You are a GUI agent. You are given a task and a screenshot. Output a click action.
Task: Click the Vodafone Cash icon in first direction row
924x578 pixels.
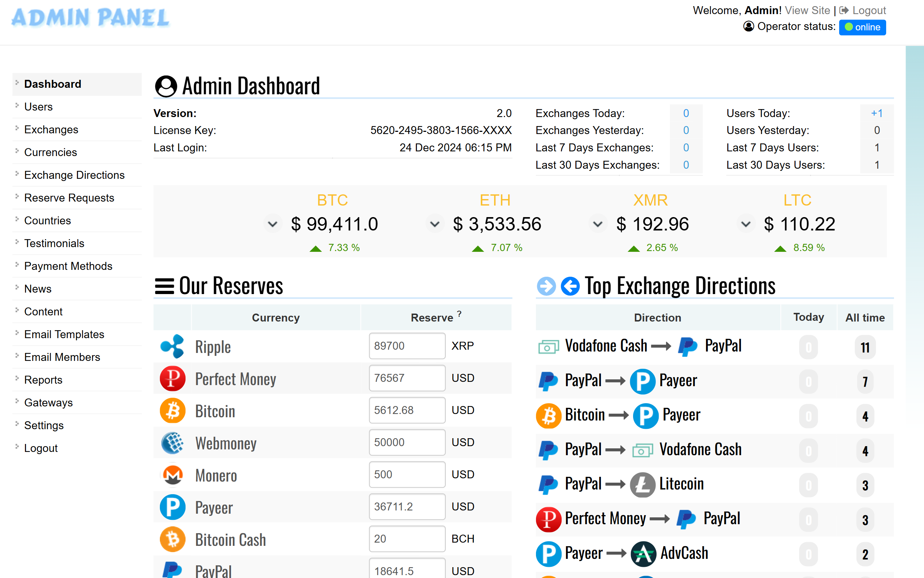click(x=549, y=346)
